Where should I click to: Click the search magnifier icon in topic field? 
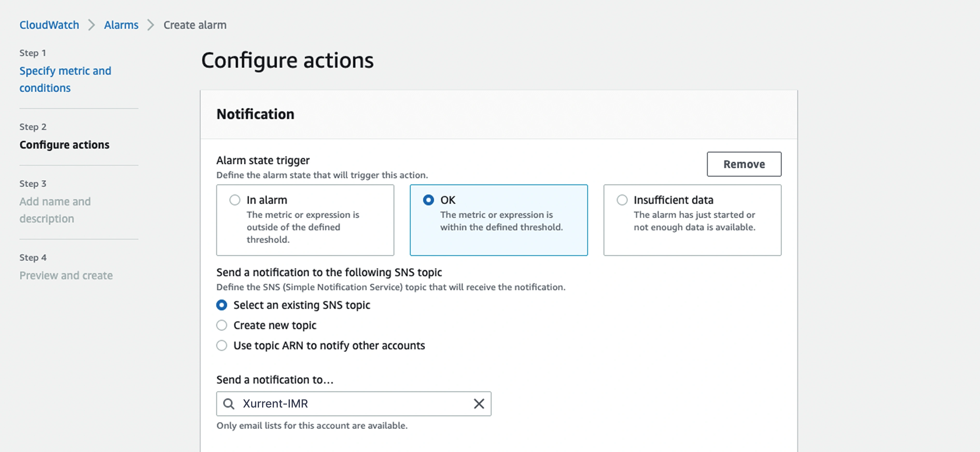[x=229, y=404]
